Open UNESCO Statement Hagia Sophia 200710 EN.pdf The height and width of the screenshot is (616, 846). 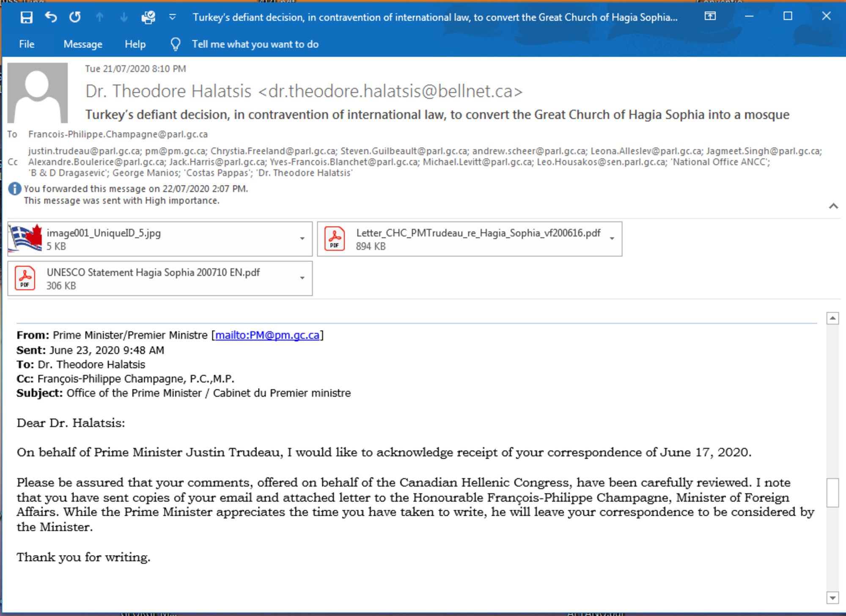pyautogui.click(x=159, y=278)
